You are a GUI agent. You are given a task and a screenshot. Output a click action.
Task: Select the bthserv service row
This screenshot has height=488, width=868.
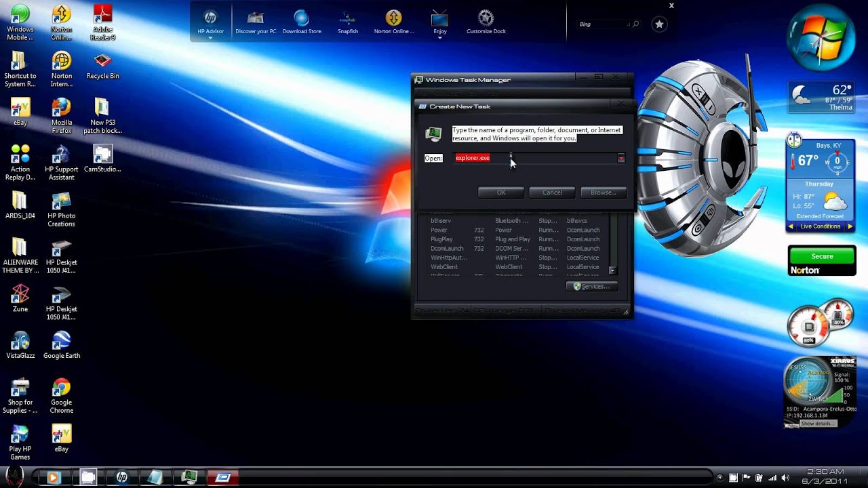pyautogui.click(x=519, y=221)
